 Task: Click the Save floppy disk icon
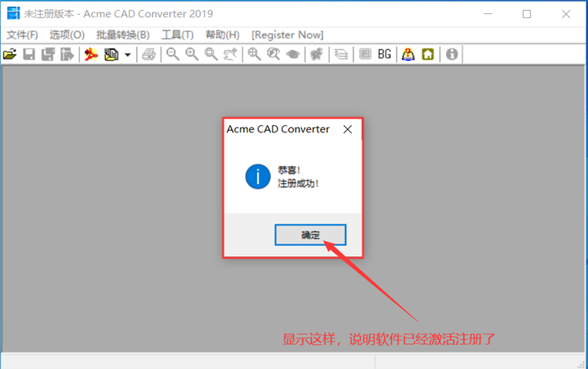29,54
